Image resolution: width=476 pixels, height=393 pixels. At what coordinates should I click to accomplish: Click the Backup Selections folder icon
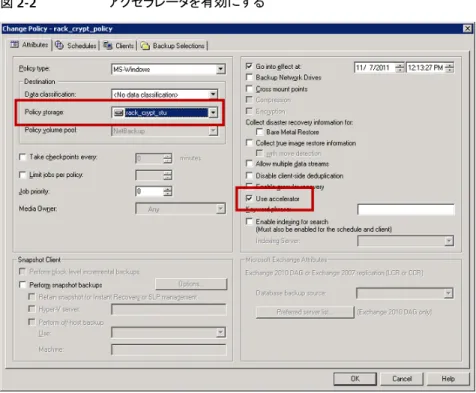[145, 46]
